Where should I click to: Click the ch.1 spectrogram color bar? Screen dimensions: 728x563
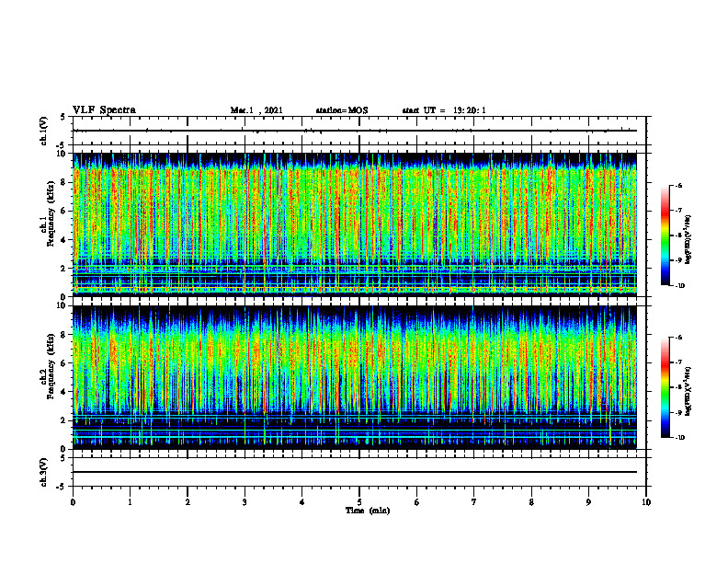pyautogui.click(x=665, y=236)
